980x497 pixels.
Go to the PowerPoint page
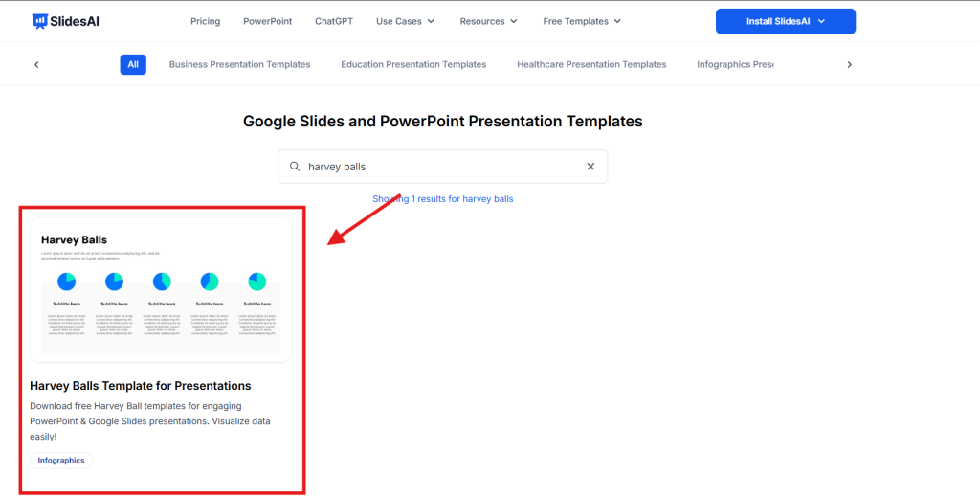(267, 21)
